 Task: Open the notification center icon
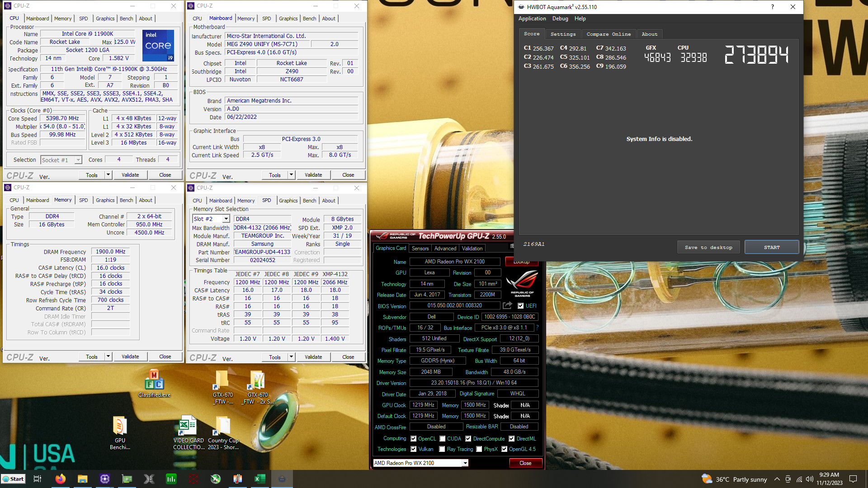(x=853, y=479)
